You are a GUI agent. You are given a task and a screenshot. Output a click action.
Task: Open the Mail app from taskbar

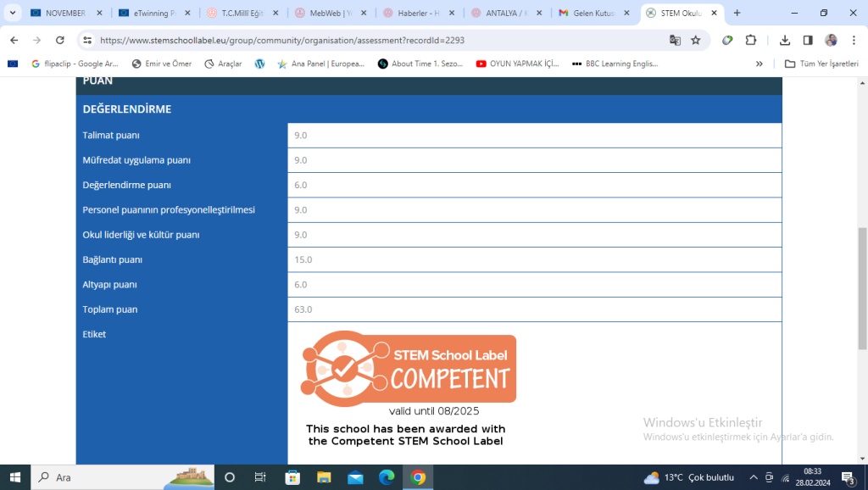click(355, 477)
